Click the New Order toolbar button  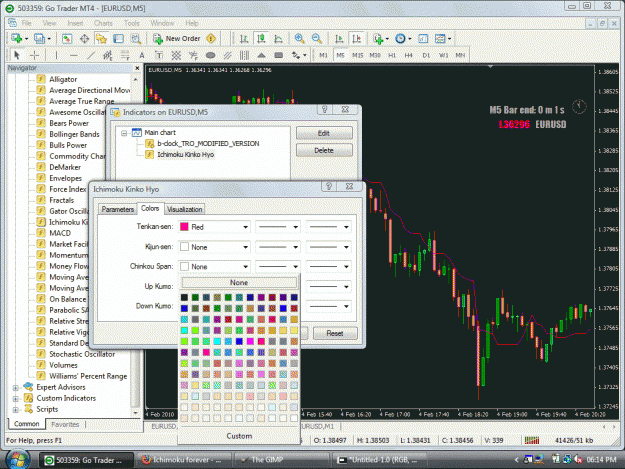click(x=177, y=39)
